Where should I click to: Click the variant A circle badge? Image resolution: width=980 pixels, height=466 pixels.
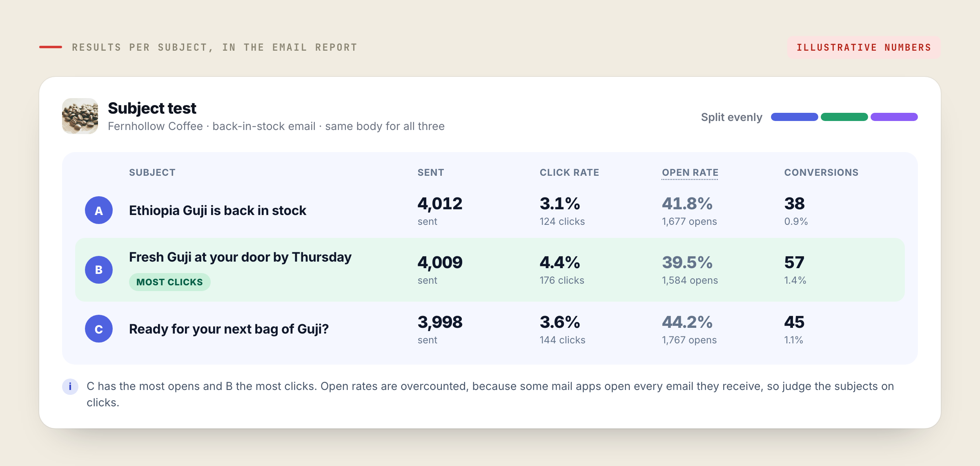pyautogui.click(x=99, y=210)
